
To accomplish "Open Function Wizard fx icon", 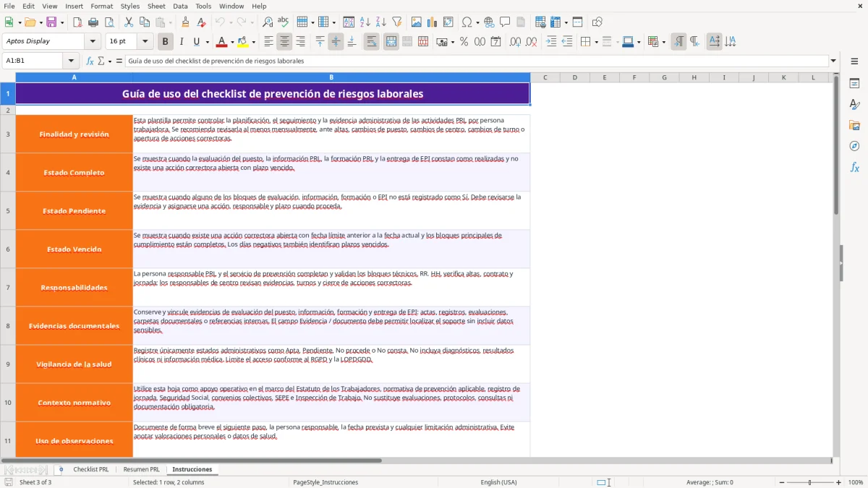I will coord(90,61).
